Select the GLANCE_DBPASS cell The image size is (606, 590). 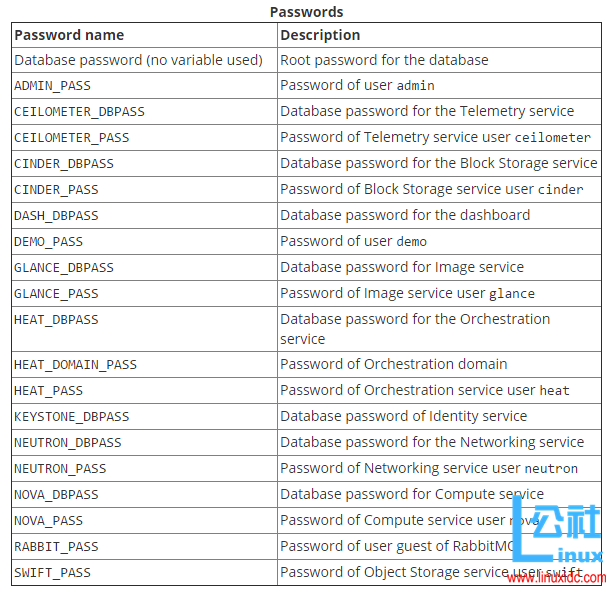click(x=64, y=268)
